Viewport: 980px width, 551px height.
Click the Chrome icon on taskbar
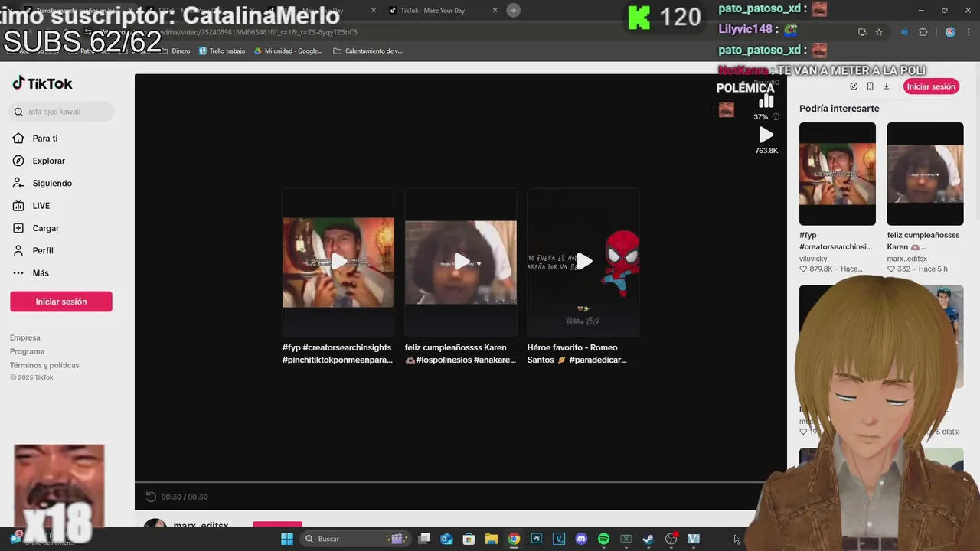514,539
